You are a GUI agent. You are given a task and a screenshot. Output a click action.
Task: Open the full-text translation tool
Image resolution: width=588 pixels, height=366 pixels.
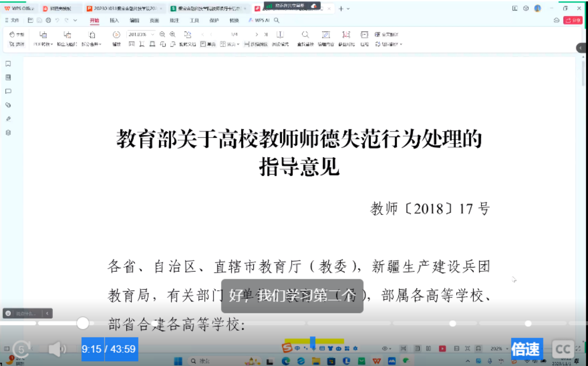[x=386, y=34]
